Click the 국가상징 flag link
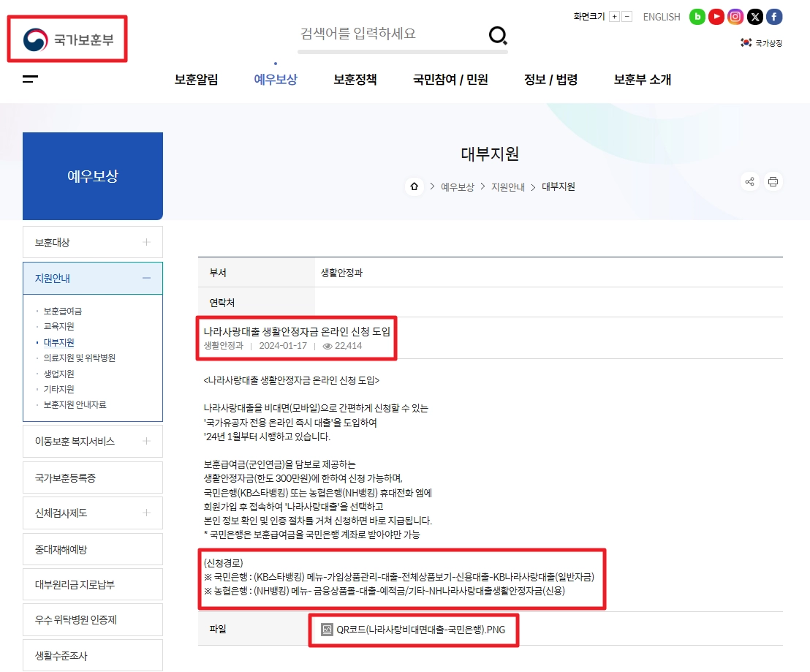810x672 pixels. pos(762,43)
